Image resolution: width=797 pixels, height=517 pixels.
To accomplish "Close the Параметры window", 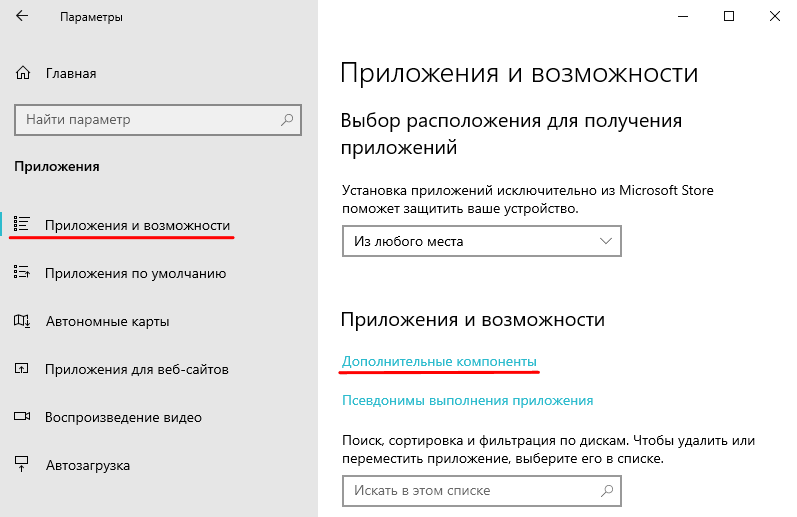I will [774, 17].
